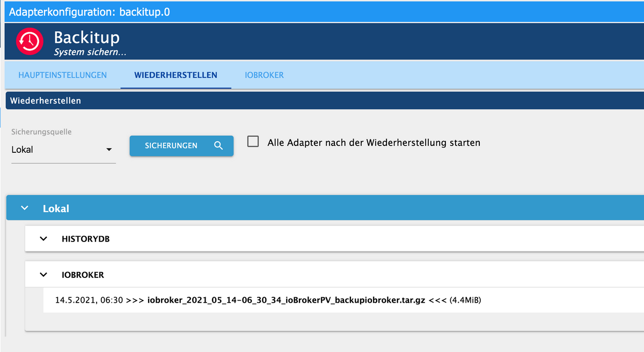Collapse the IOBROKER backup group
644x352 pixels.
pyautogui.click(x=43, y=275)
